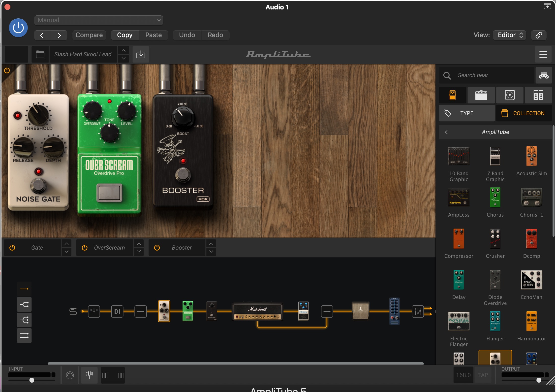
Task: Select the cabinet block in signal chain
Action: (x=360, y=311)
